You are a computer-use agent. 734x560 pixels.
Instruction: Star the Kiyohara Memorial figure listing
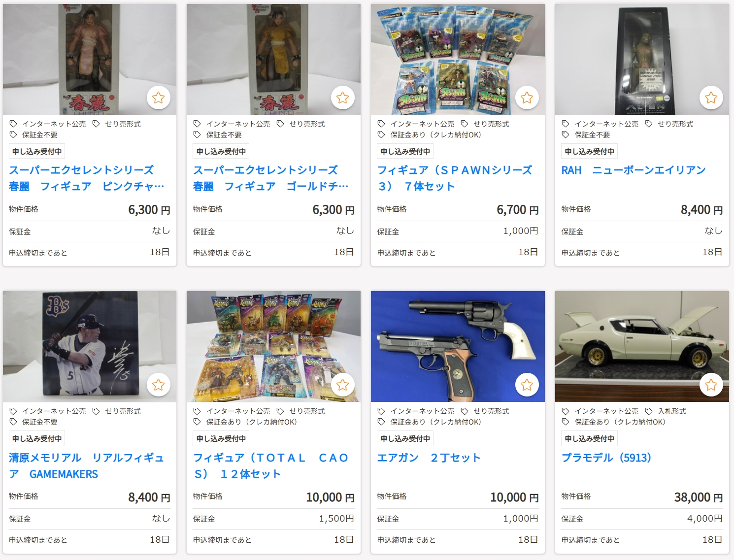pyautogui.click(x=158, y=385)
